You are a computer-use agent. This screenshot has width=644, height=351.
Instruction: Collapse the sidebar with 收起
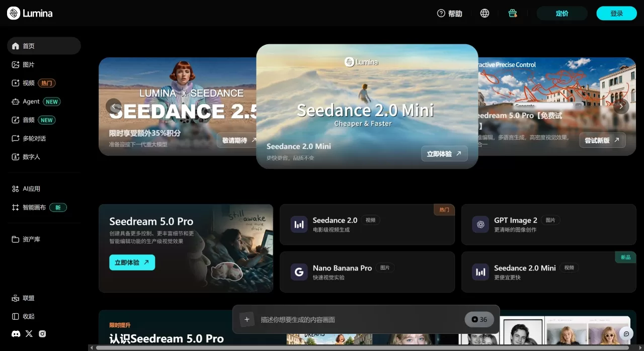click(44, 316)
